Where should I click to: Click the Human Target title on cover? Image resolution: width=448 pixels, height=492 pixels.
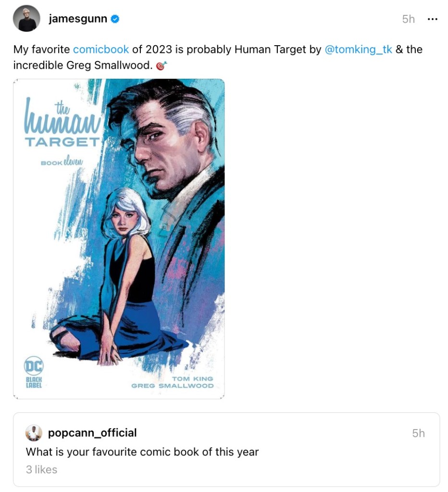(63, 123)
